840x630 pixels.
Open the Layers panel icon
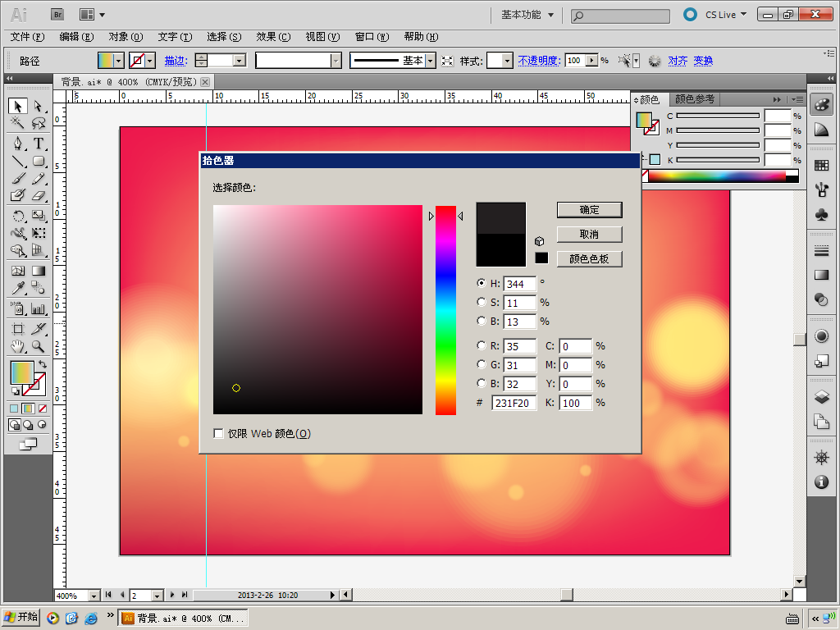click(821, 398)
